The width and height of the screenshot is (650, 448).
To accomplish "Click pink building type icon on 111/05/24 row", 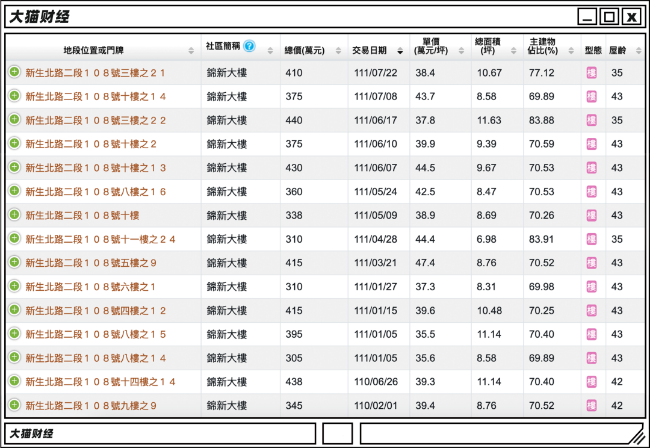I will (x=592, y=191).
